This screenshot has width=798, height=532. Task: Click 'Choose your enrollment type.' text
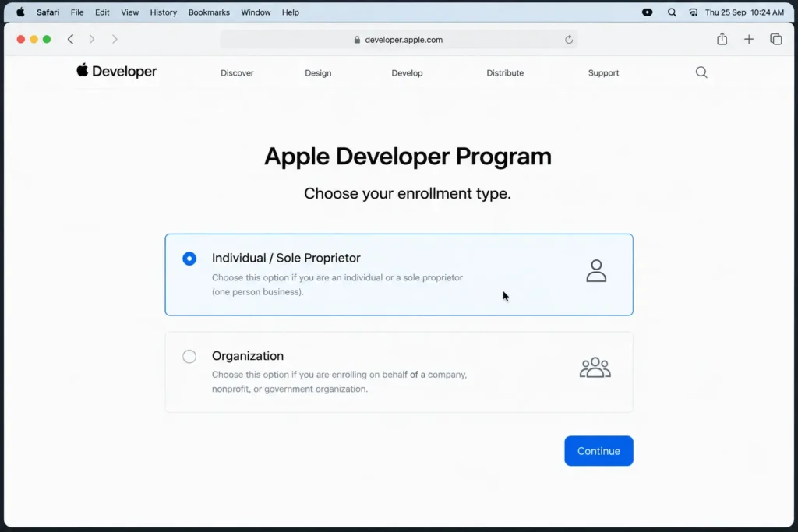tap(408, 193)
